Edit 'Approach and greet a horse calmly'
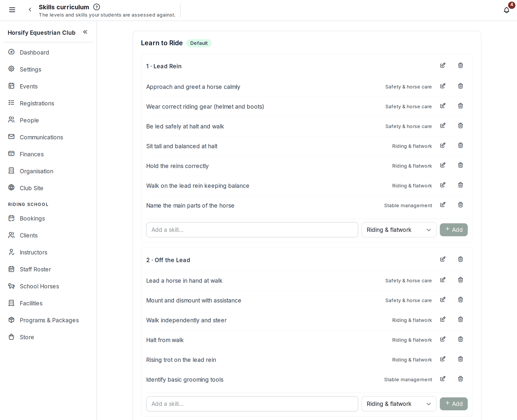517x420 pixels. (x=443, y=86)
